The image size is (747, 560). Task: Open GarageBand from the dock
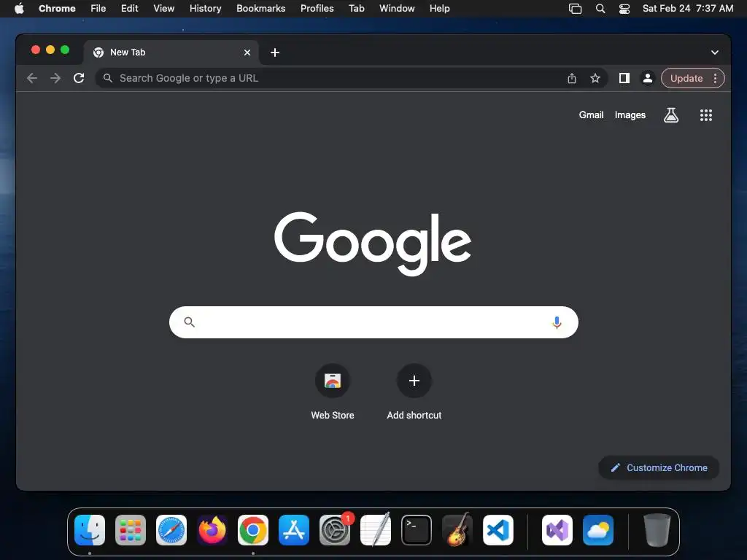pos(457,530)
